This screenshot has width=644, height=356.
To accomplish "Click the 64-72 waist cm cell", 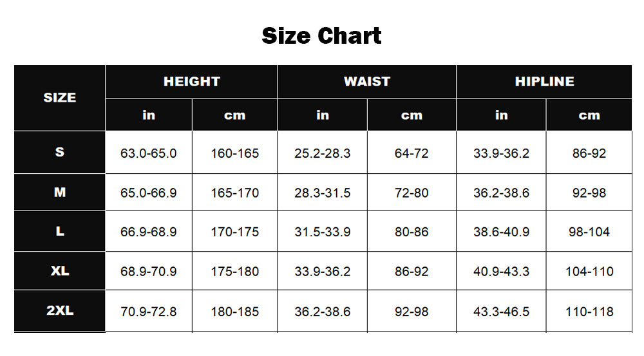I will [x=412, y=153].
